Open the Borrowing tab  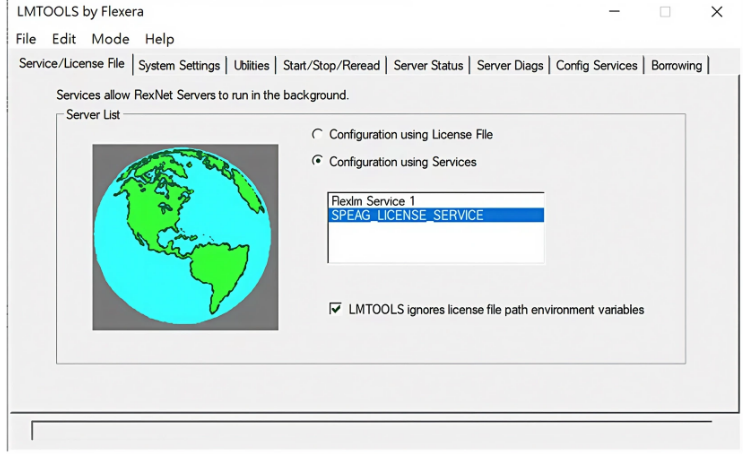pyautogui.click(x=676, y=65)
